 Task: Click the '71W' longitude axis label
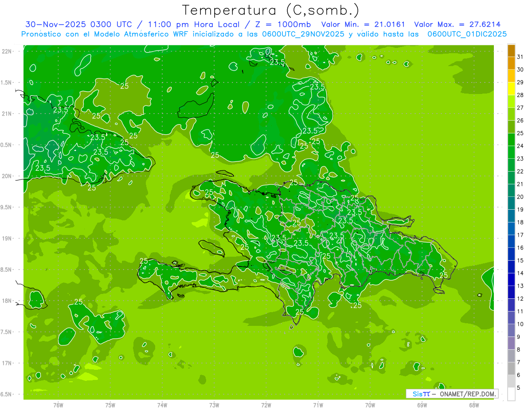pyautogui.click(x=318, y=405)
